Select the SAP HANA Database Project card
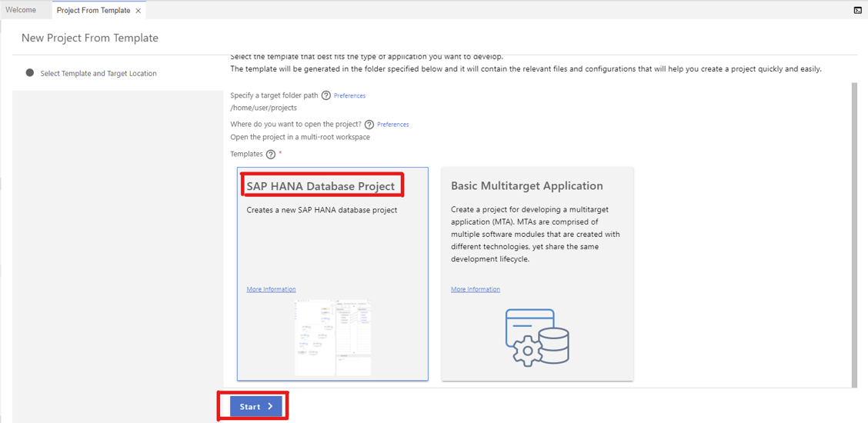The height and width of the screenshot is (423, 868). (332, 274)
